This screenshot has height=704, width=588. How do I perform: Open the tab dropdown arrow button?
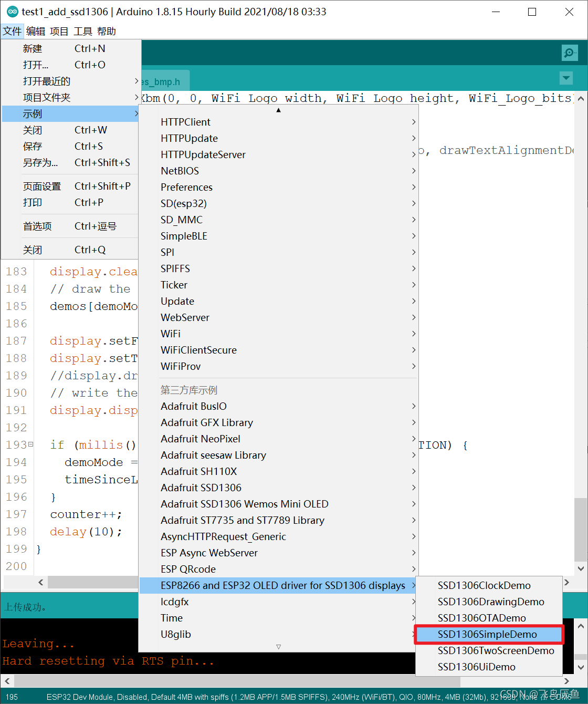pos(566,78)
